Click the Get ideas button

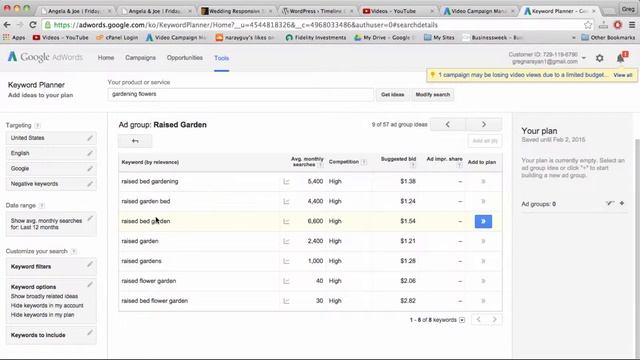393,95
